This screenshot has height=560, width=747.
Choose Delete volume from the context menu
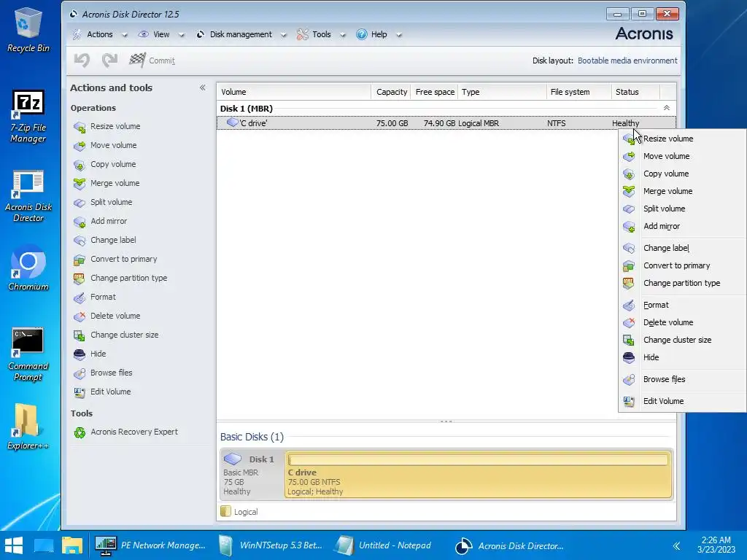click(x=682, y=322)
